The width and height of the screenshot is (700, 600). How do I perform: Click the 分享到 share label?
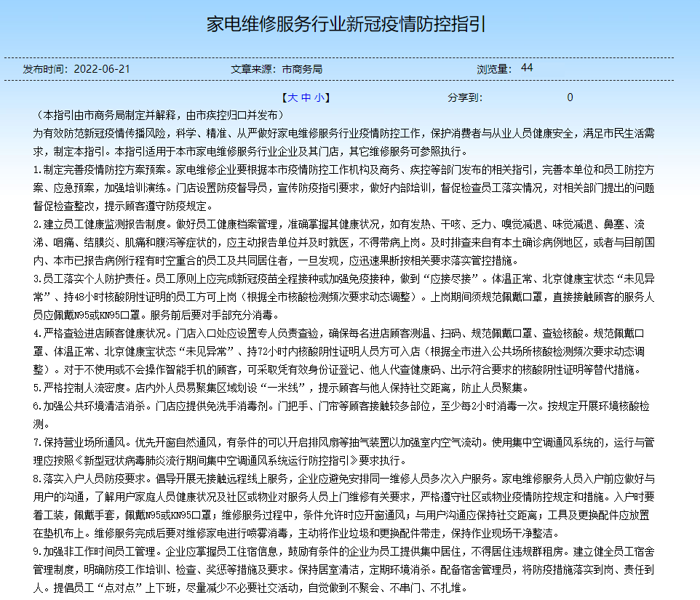tap(464, 97)
